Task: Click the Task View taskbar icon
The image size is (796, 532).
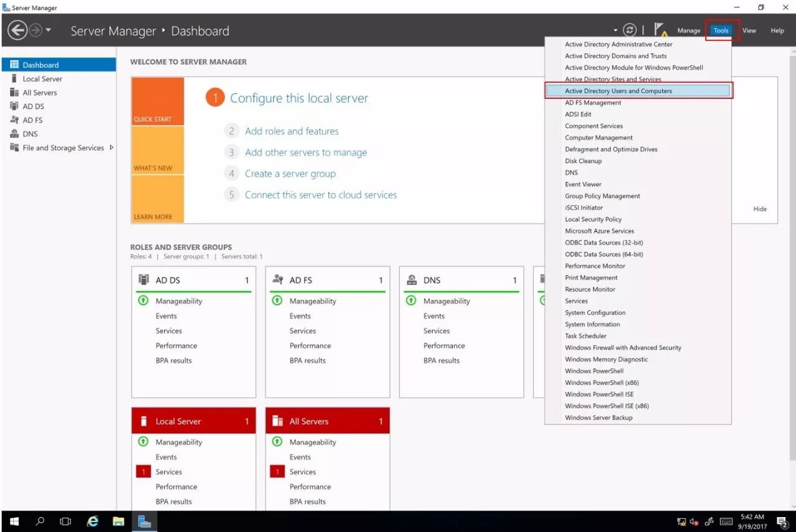Action: (x=65, y=521)
